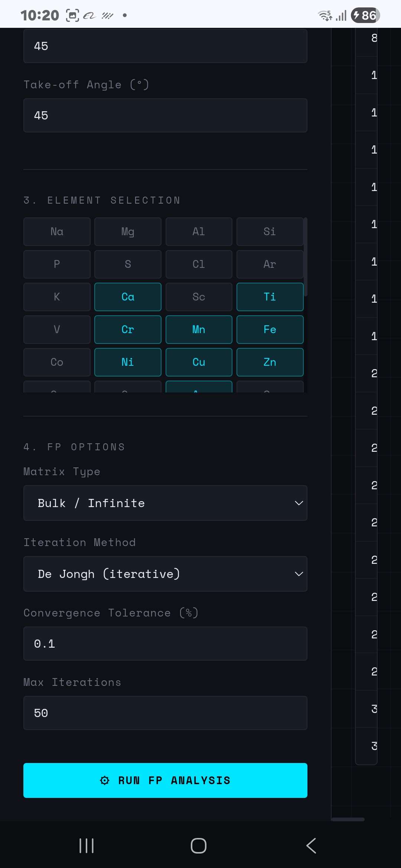Enable the Na element tile
The height and width of the screenshot is (868, 401).
pyautogui.click(x=57, y=231)
